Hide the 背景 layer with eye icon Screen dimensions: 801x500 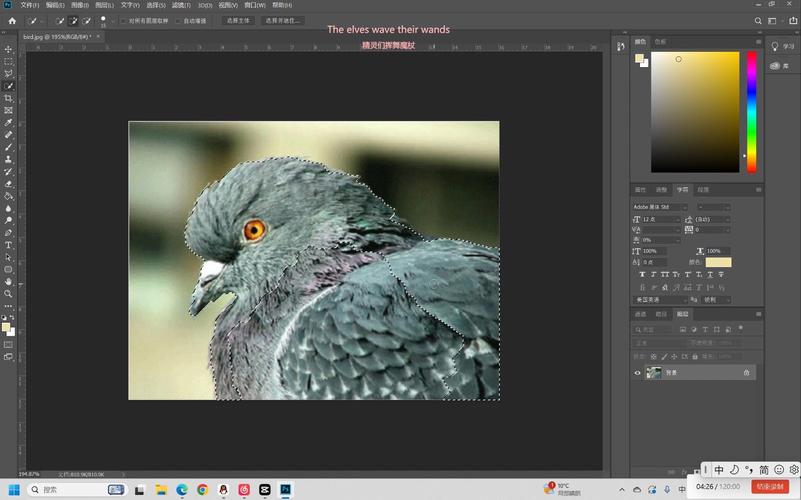638,372
